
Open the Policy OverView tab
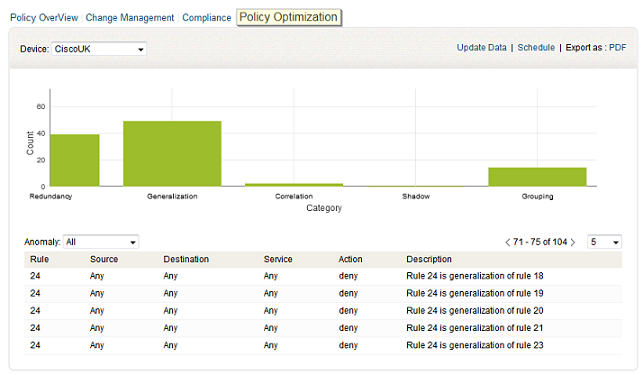click(44, 18)
